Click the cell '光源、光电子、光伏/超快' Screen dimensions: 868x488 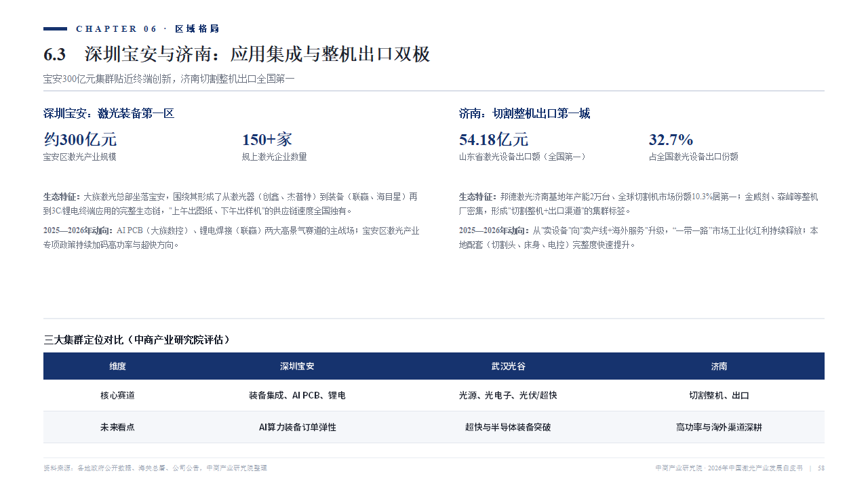pyautogui.click(x=508, y=395)
